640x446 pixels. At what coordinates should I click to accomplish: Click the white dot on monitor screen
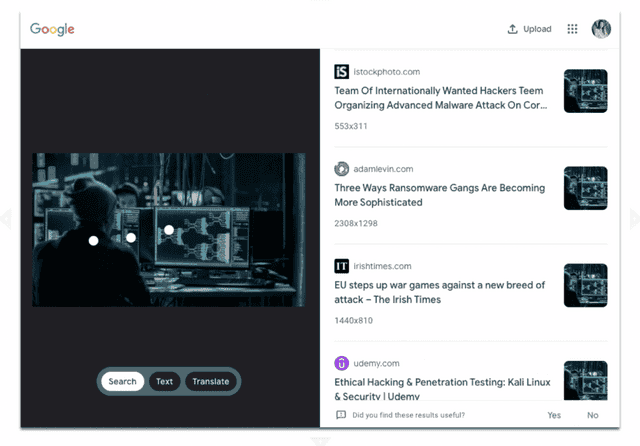pos(169,230)
